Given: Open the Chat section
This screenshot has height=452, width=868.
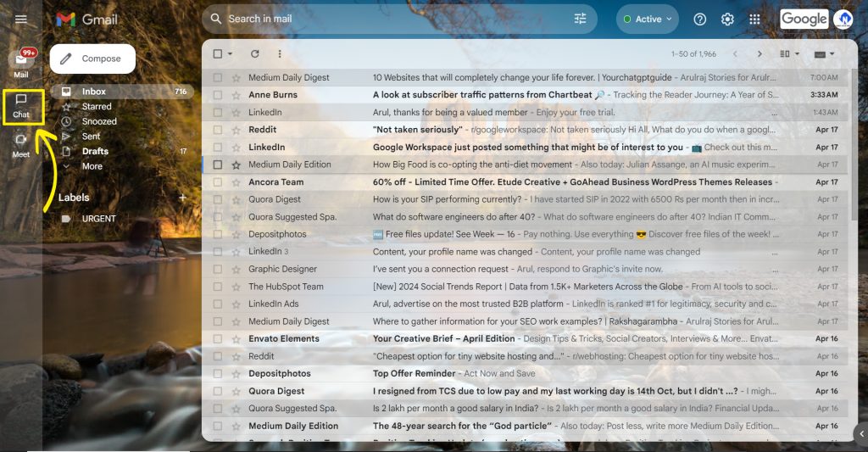Looking at the screenshot, I should click(x=21, y=106).
